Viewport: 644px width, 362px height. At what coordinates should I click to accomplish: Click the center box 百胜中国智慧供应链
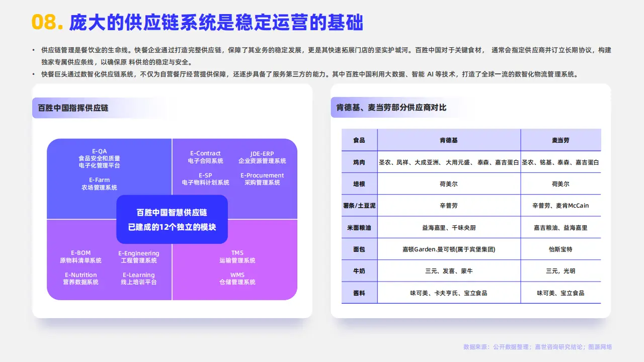click(172, 220)
